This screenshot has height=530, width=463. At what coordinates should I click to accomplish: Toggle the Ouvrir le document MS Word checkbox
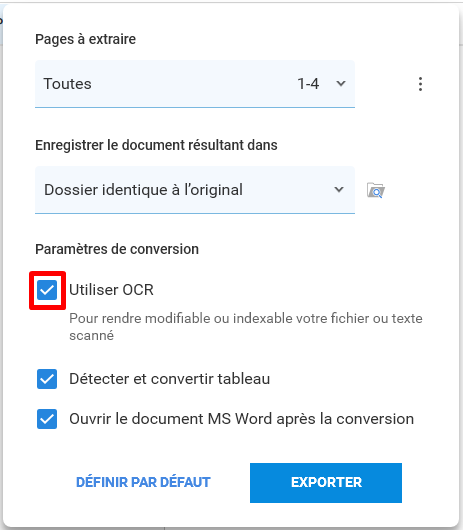pos(47,419)
